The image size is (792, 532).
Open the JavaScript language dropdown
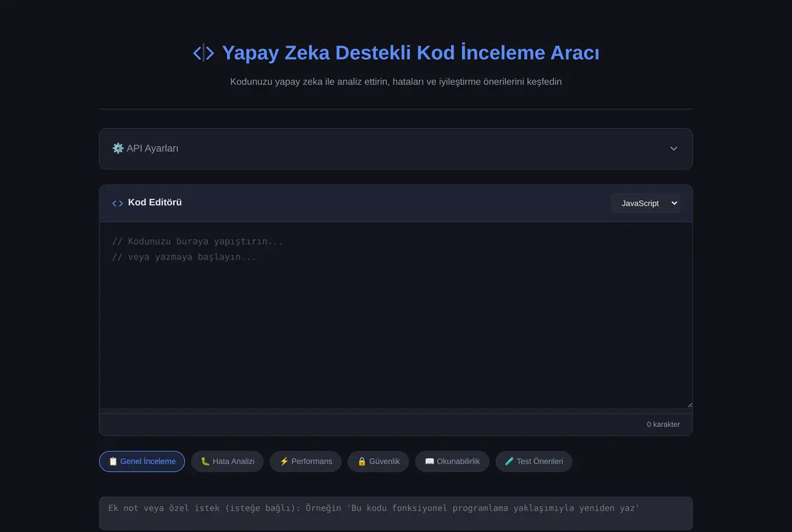point(645,203)
